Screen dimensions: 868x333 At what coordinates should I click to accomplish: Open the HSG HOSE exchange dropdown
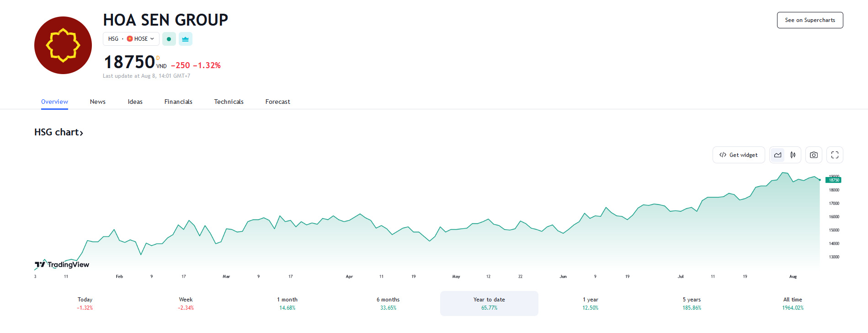131,39
